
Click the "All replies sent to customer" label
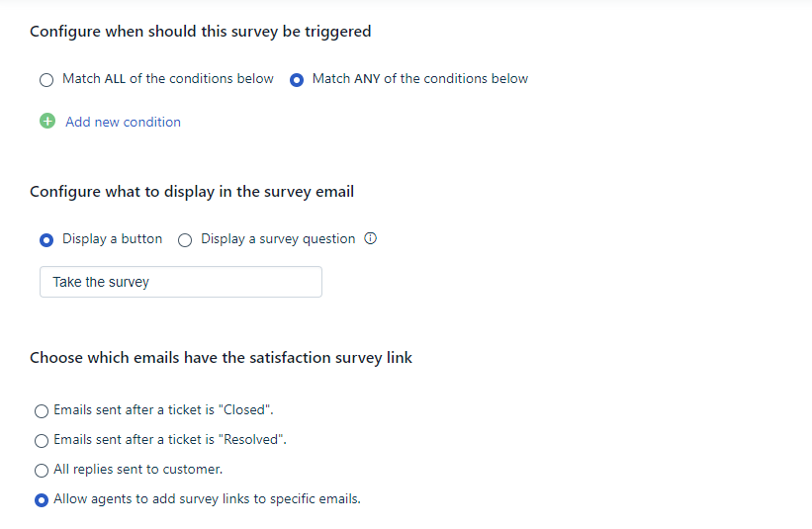pos(137,469)
